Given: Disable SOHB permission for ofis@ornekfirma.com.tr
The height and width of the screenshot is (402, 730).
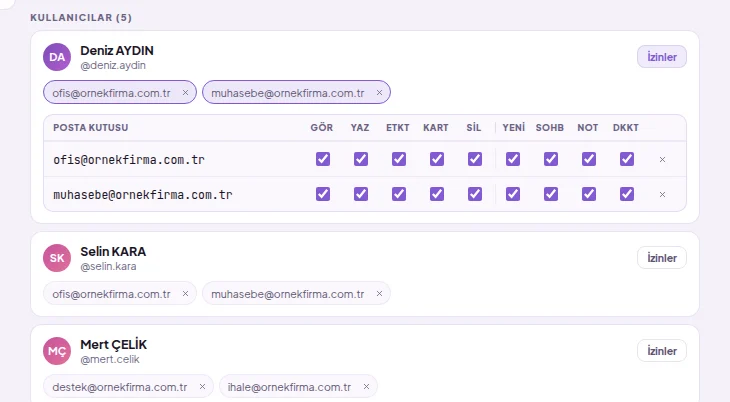Looking at the screenshot, I should (x=551, y=159).
